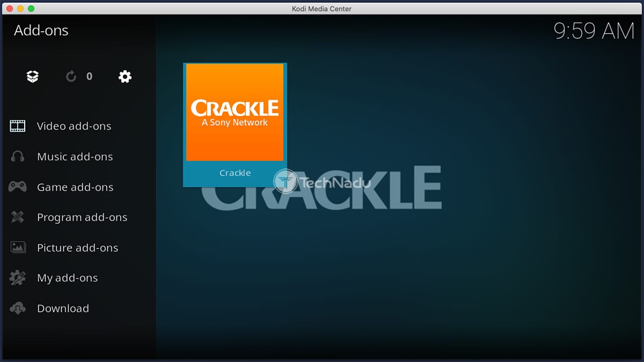Click the cloud Download icon
This screenshot has width=644, height=362.
point(18,308)
